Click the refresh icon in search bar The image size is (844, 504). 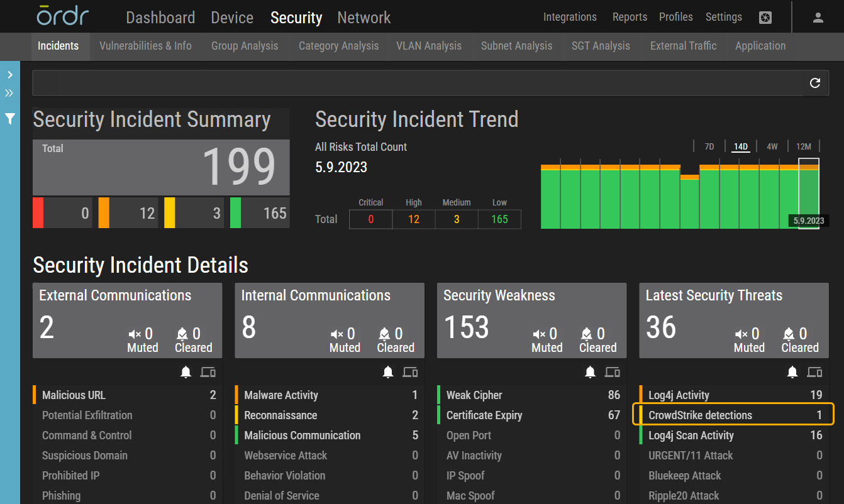(x=814, y=83)
